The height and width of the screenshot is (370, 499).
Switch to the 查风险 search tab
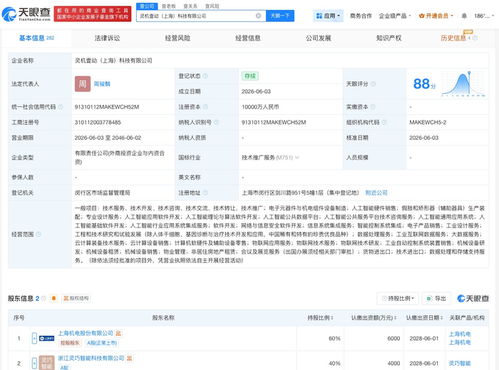(x=212, y=6)
